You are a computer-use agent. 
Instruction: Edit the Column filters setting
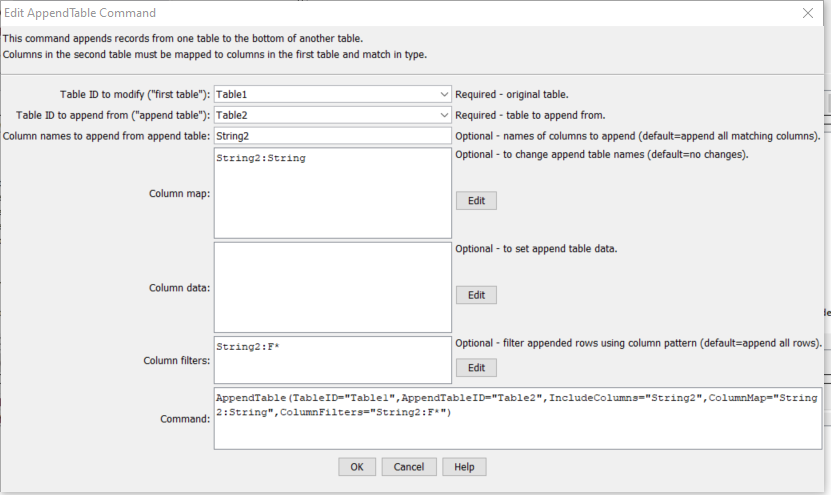pos(476,368)
